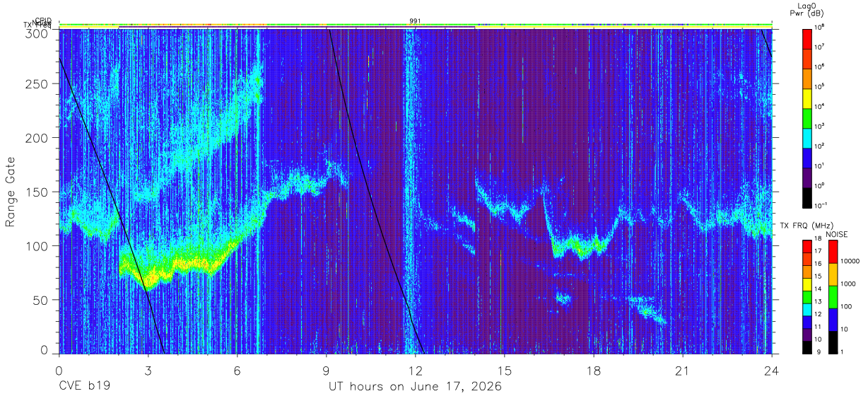868x401 pixels.
Task: Pick the green segment of NOISE colorbar
Action: 833,296
